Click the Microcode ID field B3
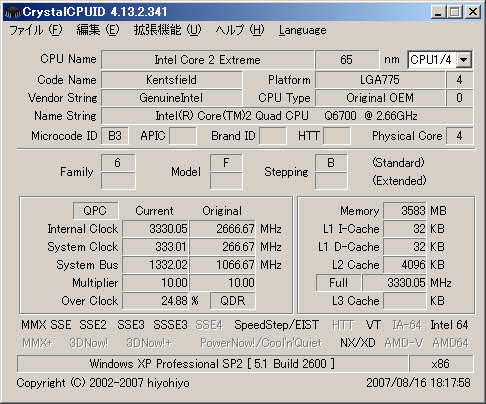Screen dimensions: 486x404 [115, 136]
